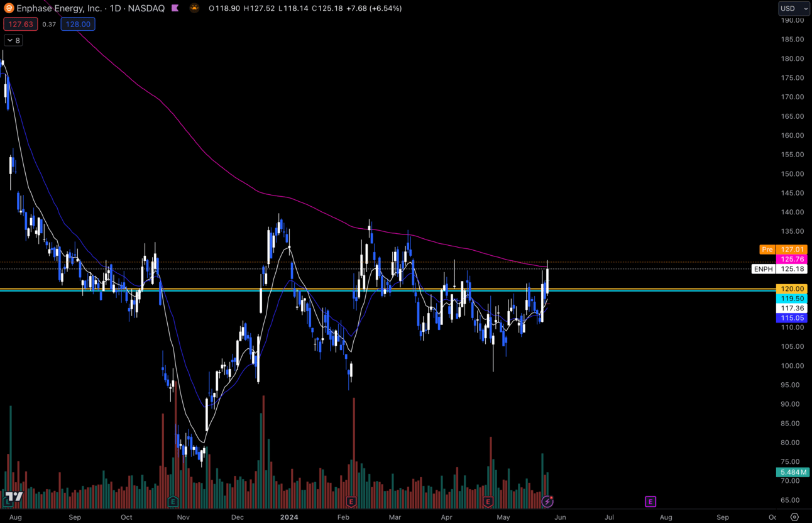Click the ENPH 125.18 last price label
812x523 pixels.
779,269
